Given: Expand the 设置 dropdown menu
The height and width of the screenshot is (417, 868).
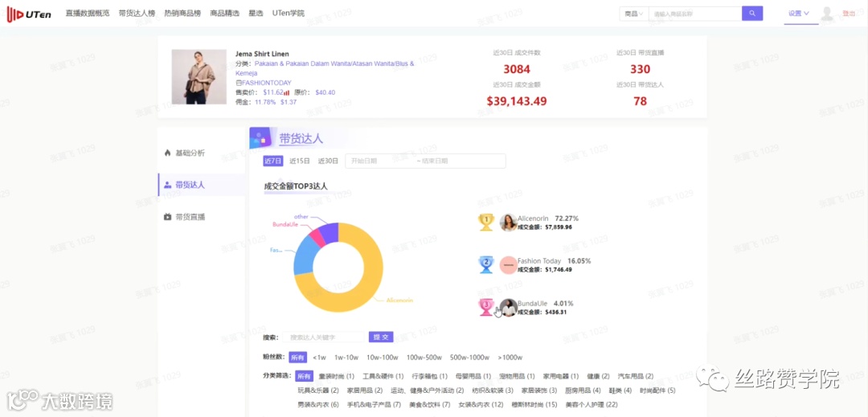Looking at the screenshot, I should [799, 14].
